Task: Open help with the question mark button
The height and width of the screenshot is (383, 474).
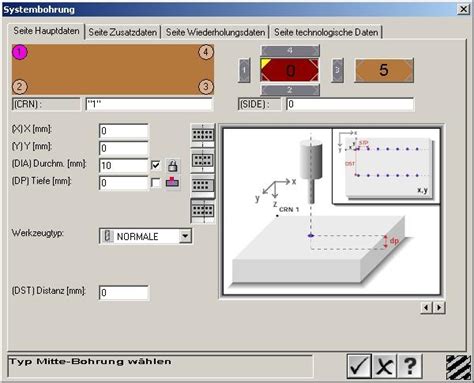Action: tap(410, 366)
